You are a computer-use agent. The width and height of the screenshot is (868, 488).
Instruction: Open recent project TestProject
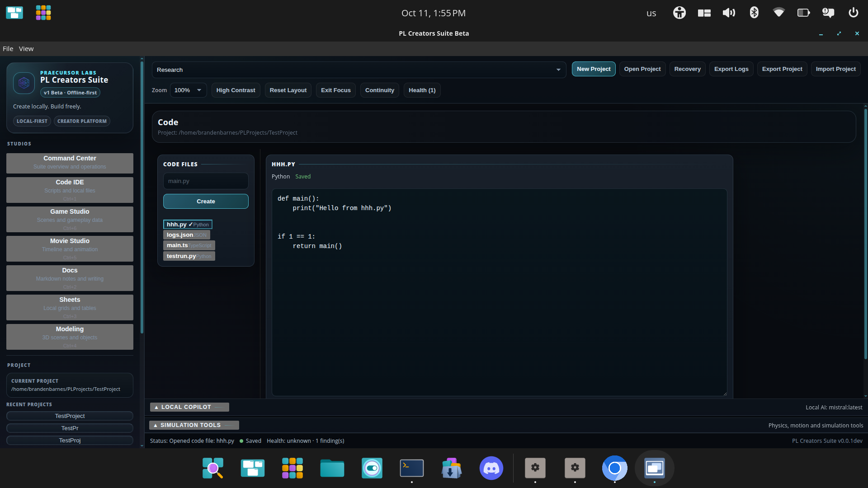(x=70, y=416)
